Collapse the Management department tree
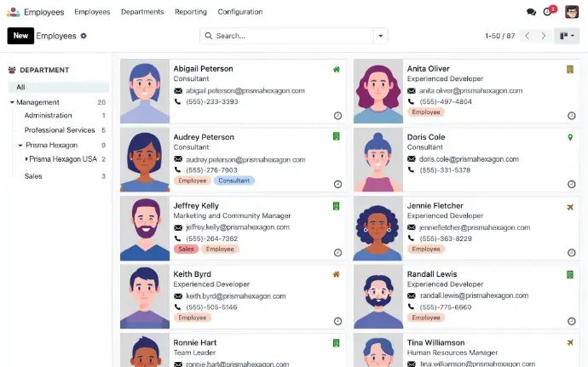The width and height of the screenshot is (588, 367). 12,102
